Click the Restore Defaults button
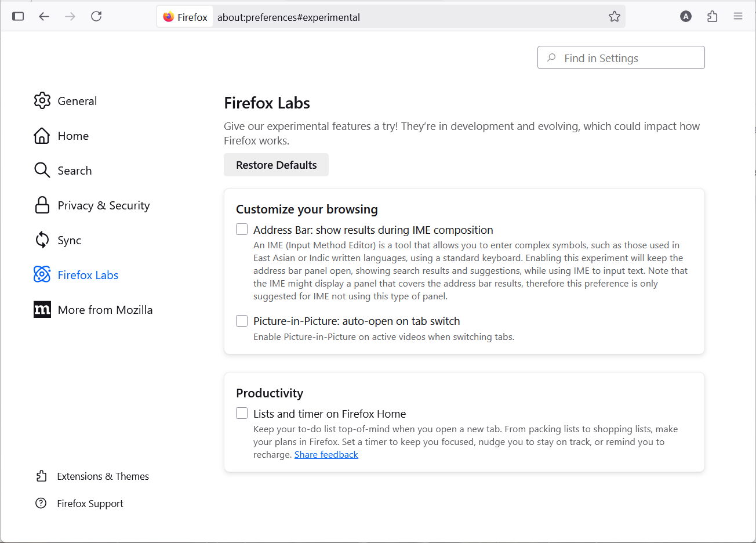Screen dimensions: 756x543 [276, 165]
